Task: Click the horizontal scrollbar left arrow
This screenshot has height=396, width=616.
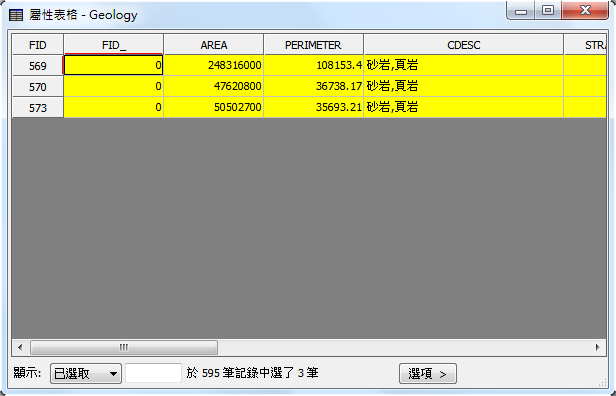Action: click(20, 347)
